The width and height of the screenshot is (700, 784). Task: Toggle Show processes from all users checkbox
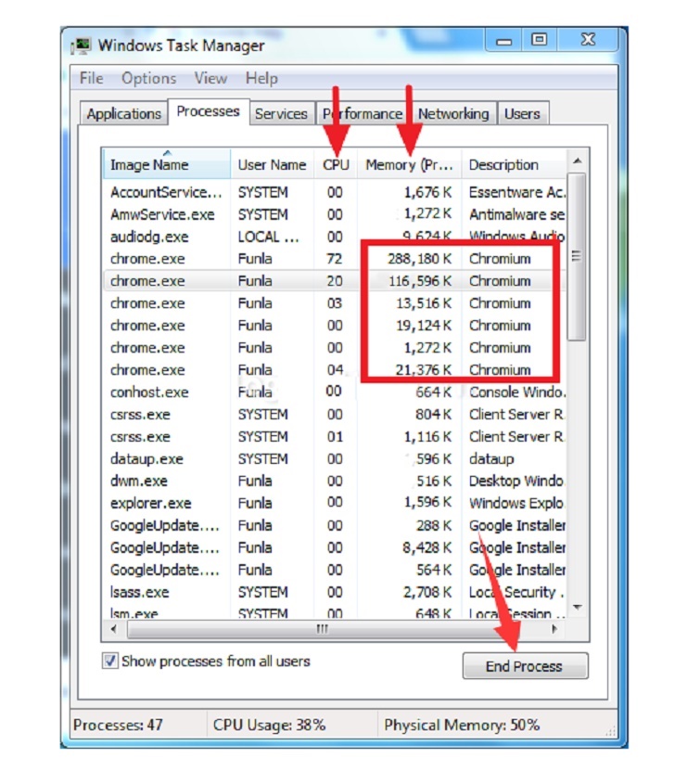pos(110,662)
